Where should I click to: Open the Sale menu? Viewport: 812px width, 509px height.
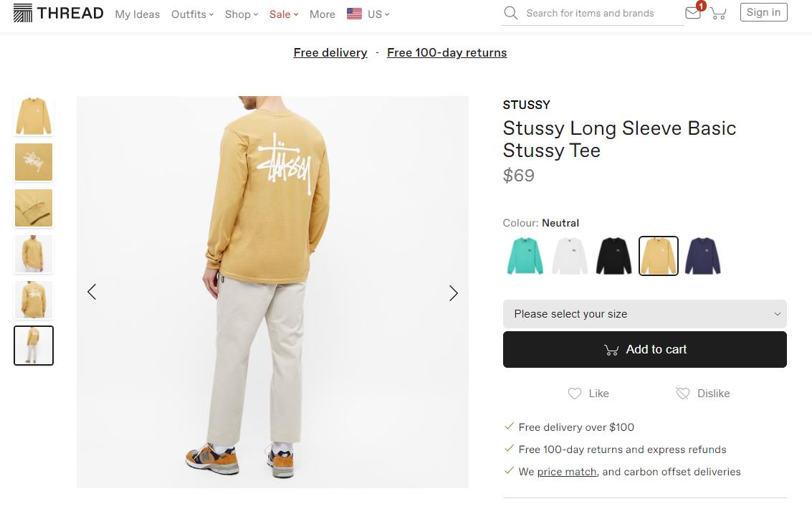283,14
